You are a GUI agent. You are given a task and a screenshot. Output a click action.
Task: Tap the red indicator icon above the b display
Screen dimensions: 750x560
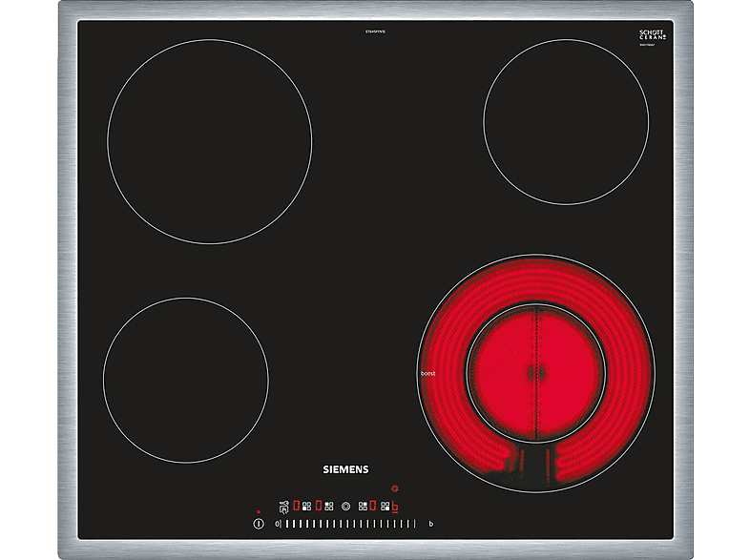[395, 488]
